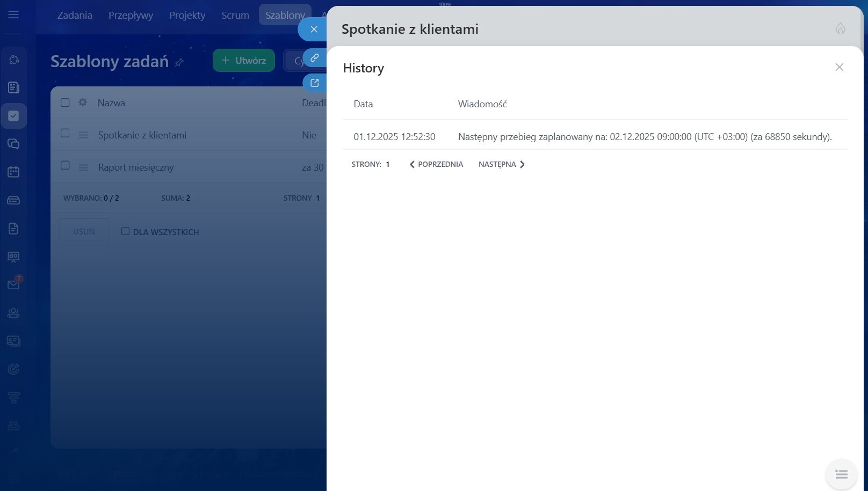Screen dimensions: 868x491
Task: Open table settings gear icon
Action: 83,102
